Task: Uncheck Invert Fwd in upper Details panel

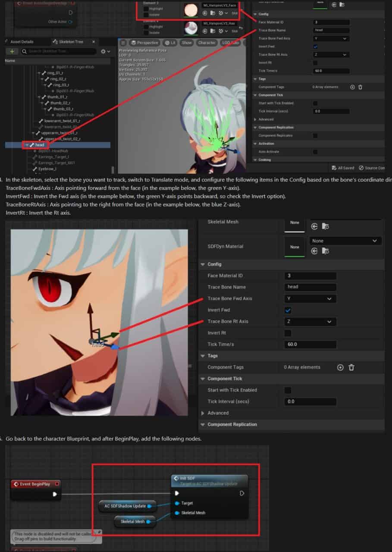Action: tap(315, 47)
